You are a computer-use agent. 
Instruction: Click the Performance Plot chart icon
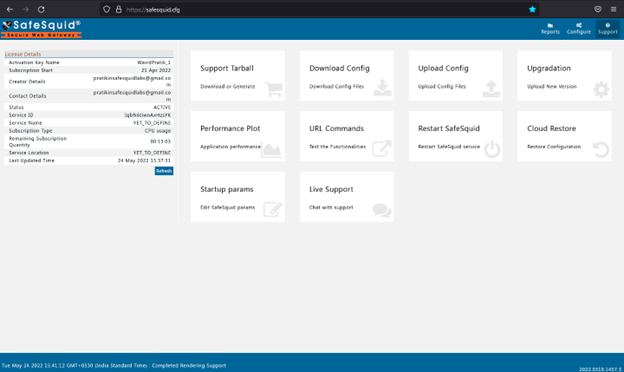click(271, 149)
